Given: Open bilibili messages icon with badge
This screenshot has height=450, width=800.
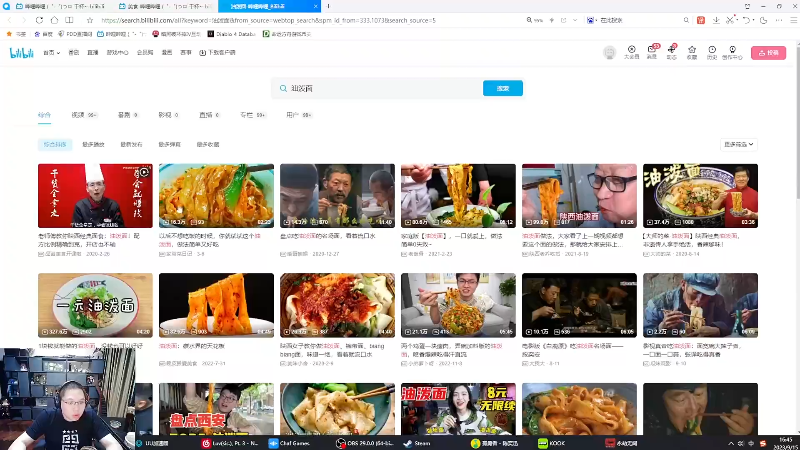Looking at the screenshot, I should pyautogui.click(x=652, y=52).
